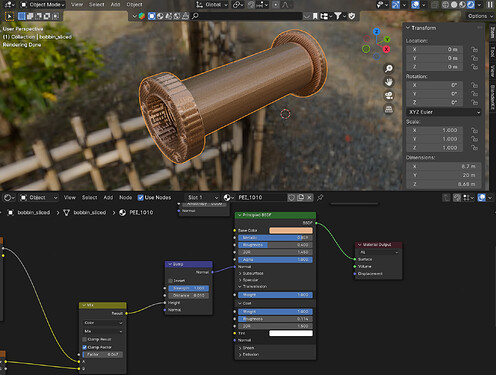This screenshot has width=496, height=375.
Task: Collapse the Transform panel
Action: coord(408,28)
